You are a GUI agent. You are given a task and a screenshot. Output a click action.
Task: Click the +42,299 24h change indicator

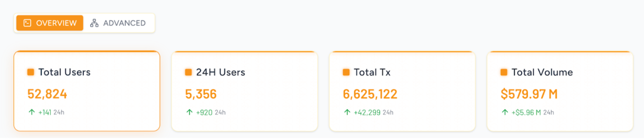(373, 112)
